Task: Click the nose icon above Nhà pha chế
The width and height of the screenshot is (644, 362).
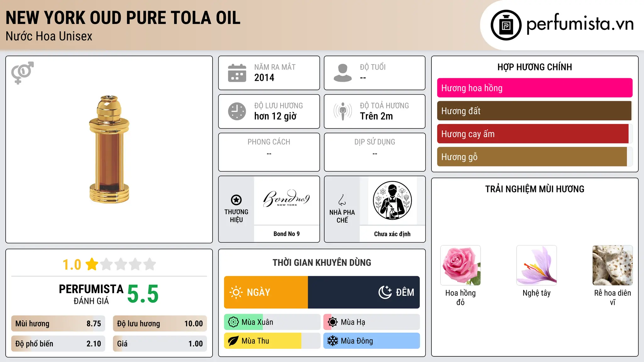Action: click(342, 200)
